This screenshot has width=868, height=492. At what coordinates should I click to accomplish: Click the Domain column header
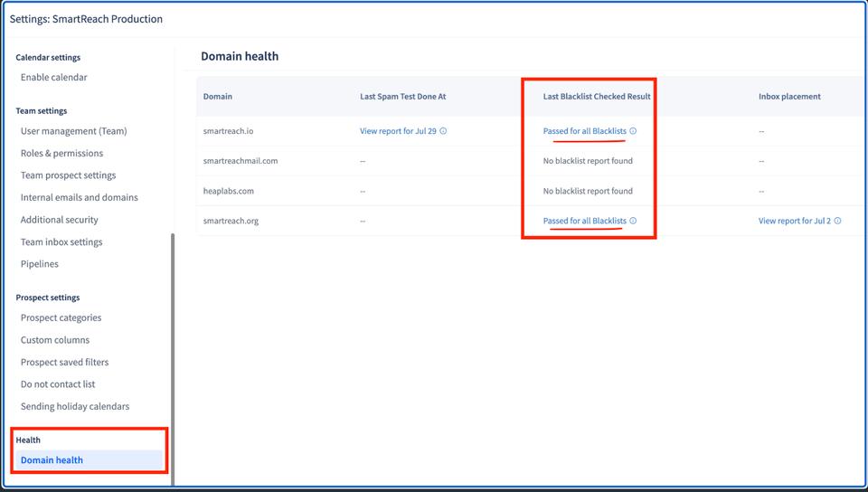[218, 96]
